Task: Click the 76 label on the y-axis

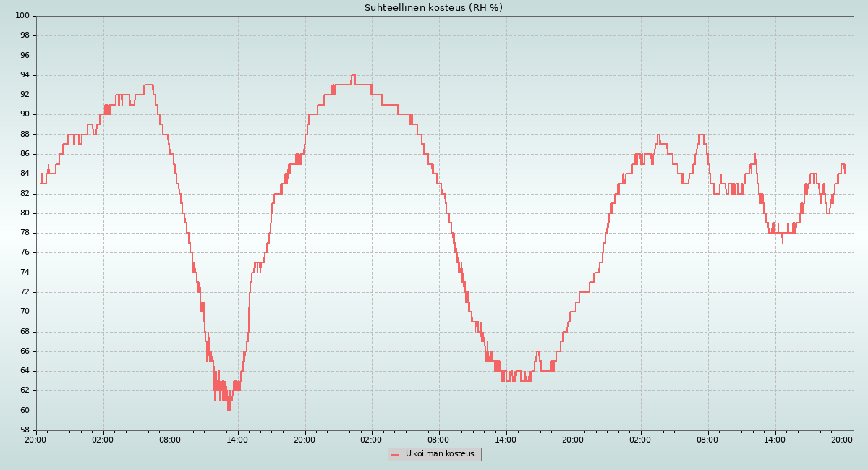Action: [x=24, y=252]
